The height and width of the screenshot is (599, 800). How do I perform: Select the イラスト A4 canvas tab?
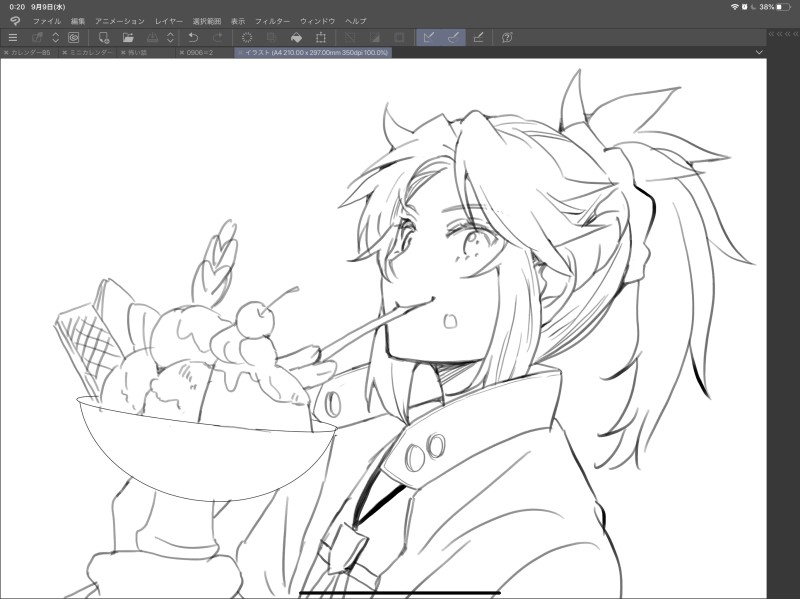pyautogui.click(x=313, y=53)
